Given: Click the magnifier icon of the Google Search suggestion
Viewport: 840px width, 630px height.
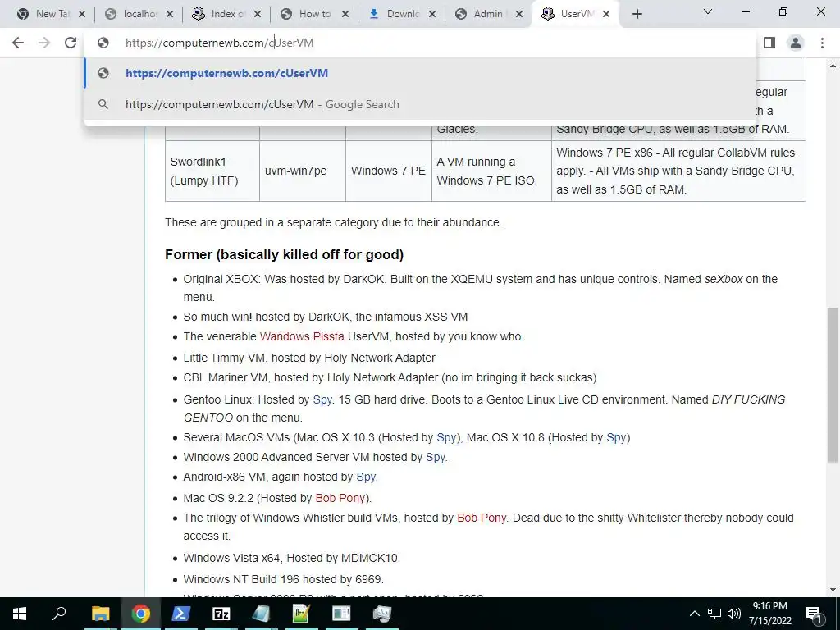Looking at the screenshot, I should coord(103,104).
